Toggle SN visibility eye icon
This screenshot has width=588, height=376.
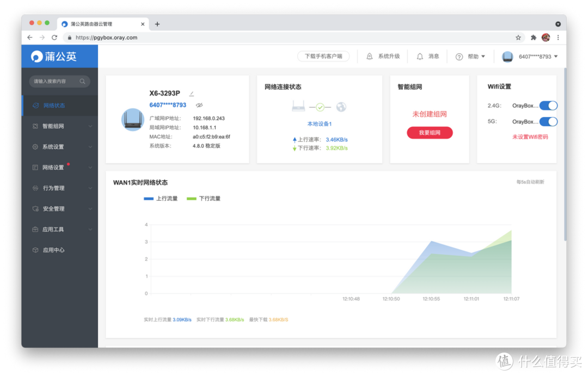199,105
